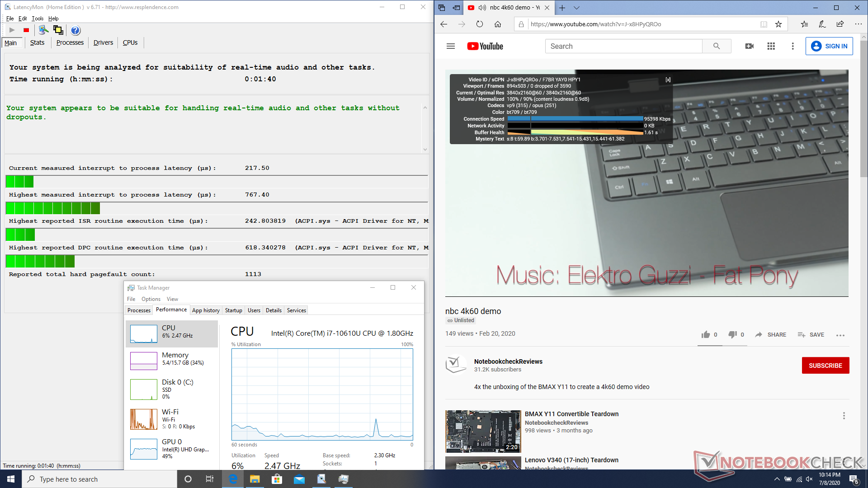The width and height of the screenshot is (868, 488).
Task: Open Task Manager App history tab
Action: pos(206,310)
